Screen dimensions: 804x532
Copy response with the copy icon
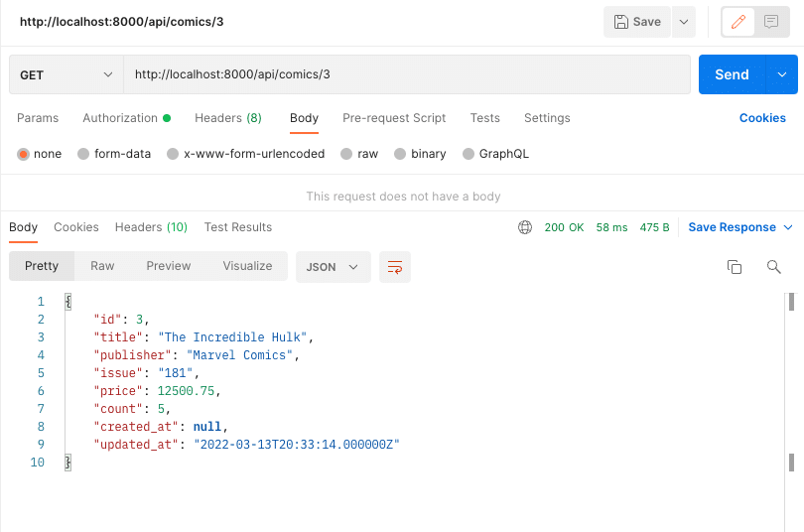click(x=735, y=267)
